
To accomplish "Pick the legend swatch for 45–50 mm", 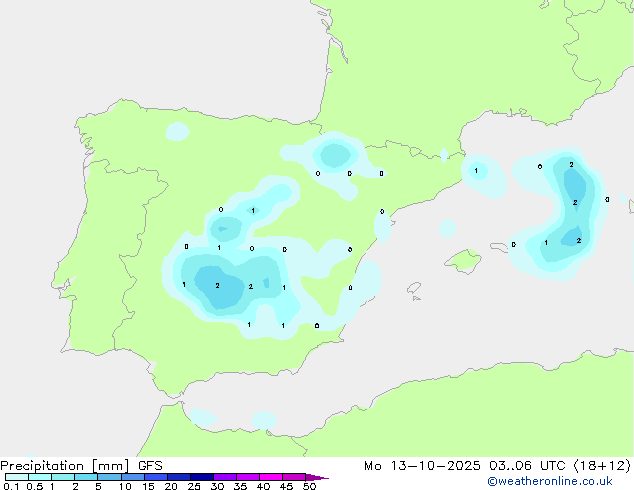I will pos(294,477).
